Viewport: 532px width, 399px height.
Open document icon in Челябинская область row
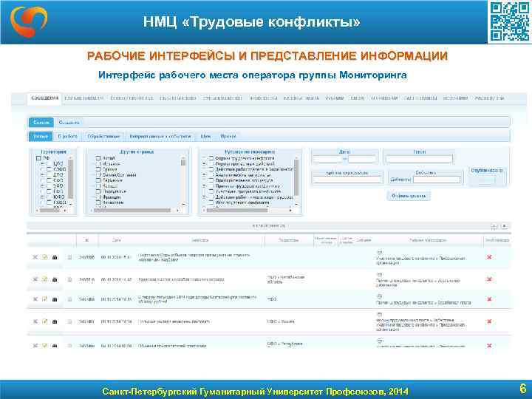pyautogui.click(x=69, y=279)
